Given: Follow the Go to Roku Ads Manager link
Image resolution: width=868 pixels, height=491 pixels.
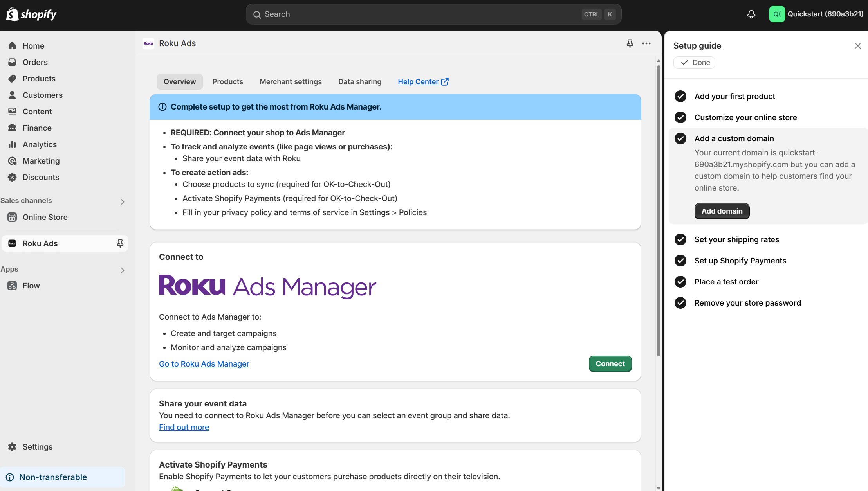Looking at the screenshot, I should 204,364.
